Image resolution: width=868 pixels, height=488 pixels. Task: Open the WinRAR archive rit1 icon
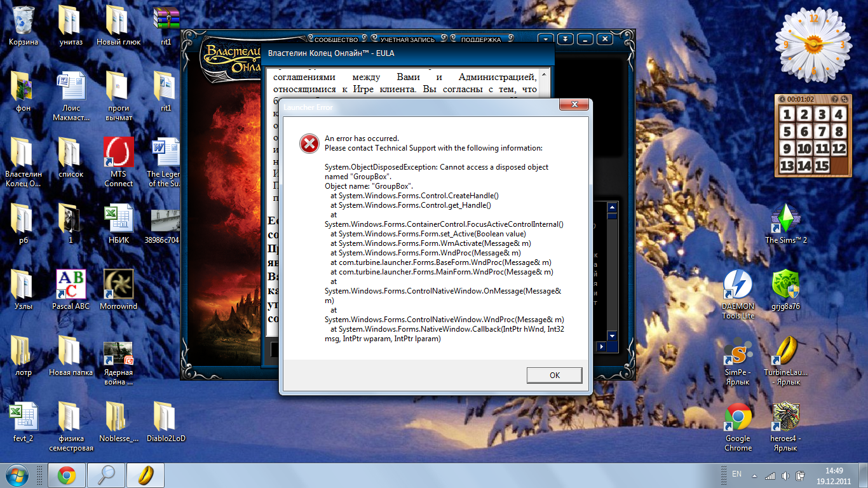pos(166,25)
